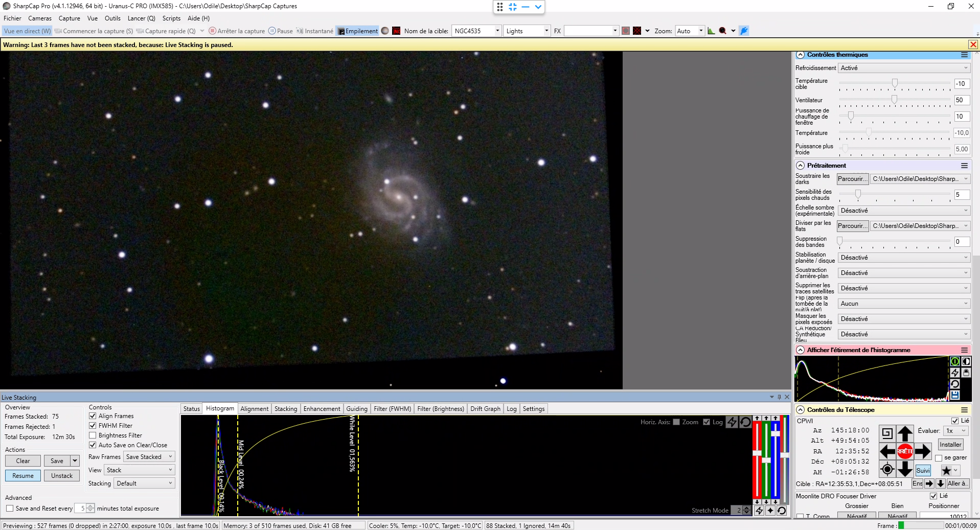
Task: Open the Outils menu
Action: (x=112, y=18)
